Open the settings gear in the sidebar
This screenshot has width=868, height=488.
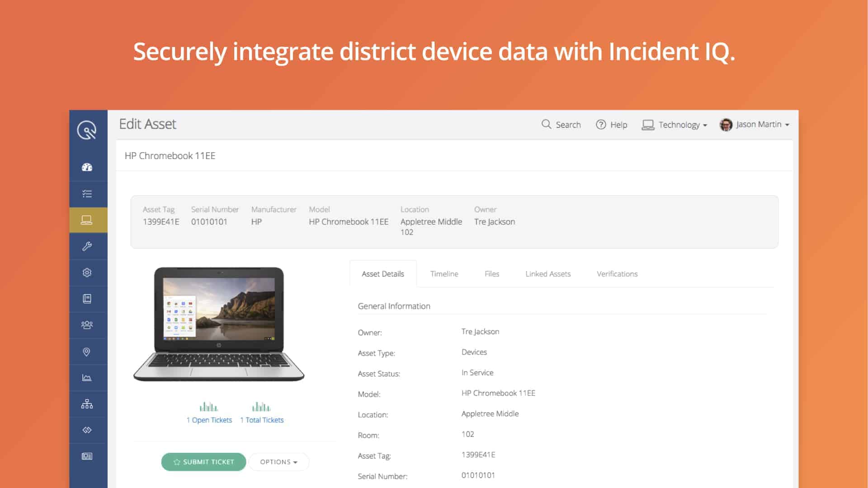click(87, 272)
